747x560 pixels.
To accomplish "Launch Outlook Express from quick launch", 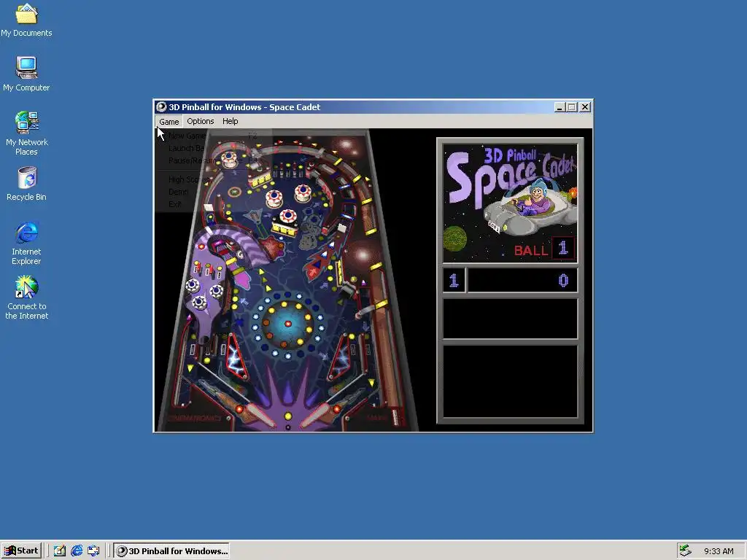I will coord(93,551).
